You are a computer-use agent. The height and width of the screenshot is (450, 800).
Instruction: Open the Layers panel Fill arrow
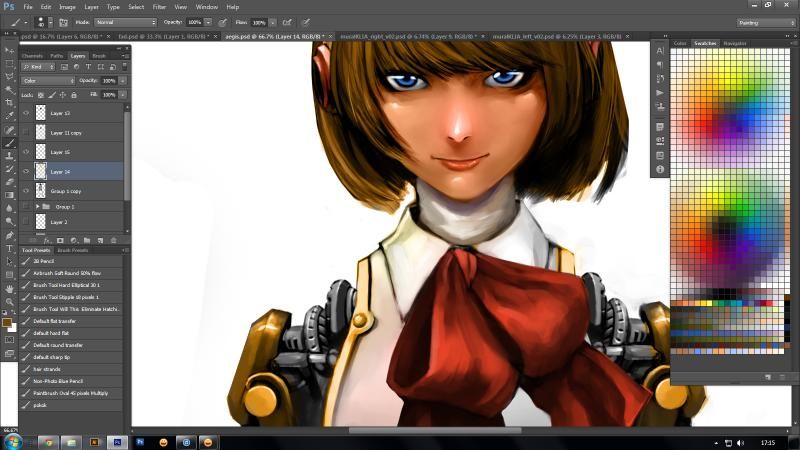coord(122,95)
